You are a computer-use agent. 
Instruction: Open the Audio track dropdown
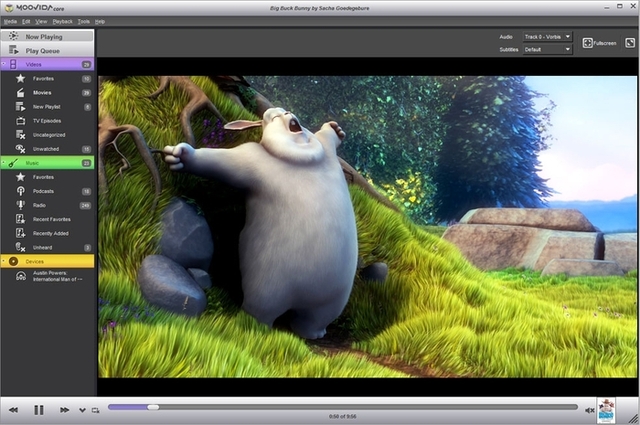547,37
